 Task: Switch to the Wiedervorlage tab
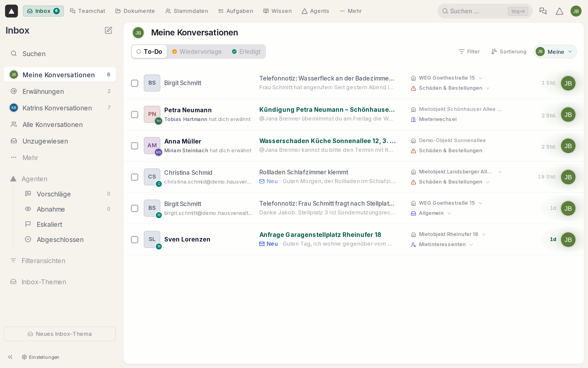(x=197, y=52)
